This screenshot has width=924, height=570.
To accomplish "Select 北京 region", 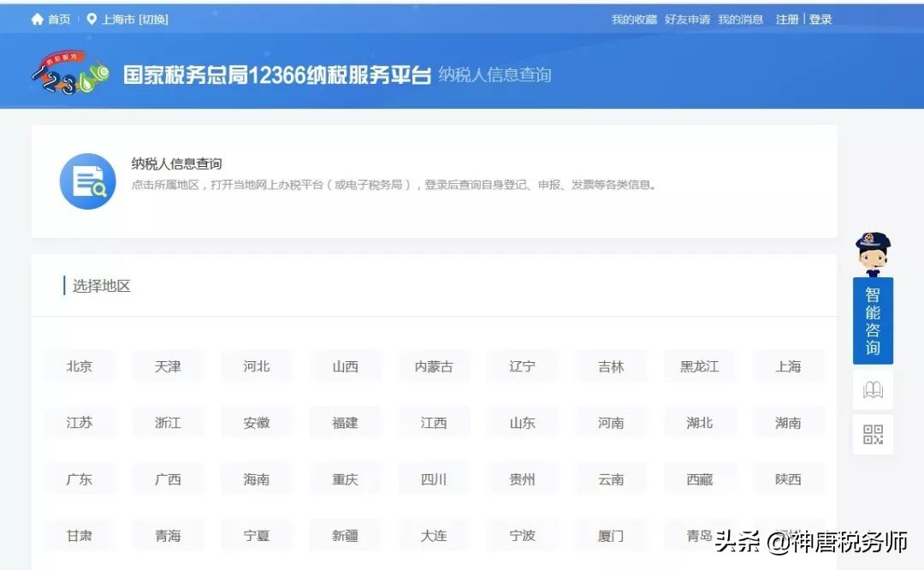I will pos(80,365).
